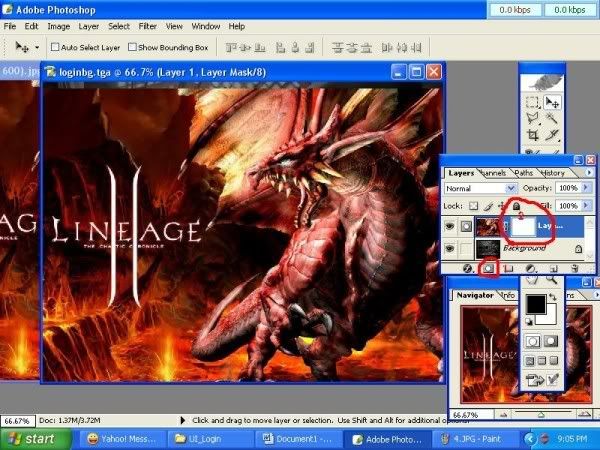Hide Layer 1 using its eye icon
The image size is (600, 450).
click(450, 227)
